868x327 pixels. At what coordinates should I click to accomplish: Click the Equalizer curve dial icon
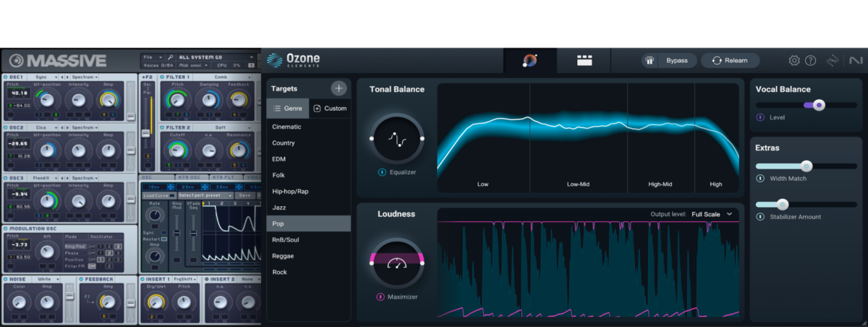(x=396, y=137)
